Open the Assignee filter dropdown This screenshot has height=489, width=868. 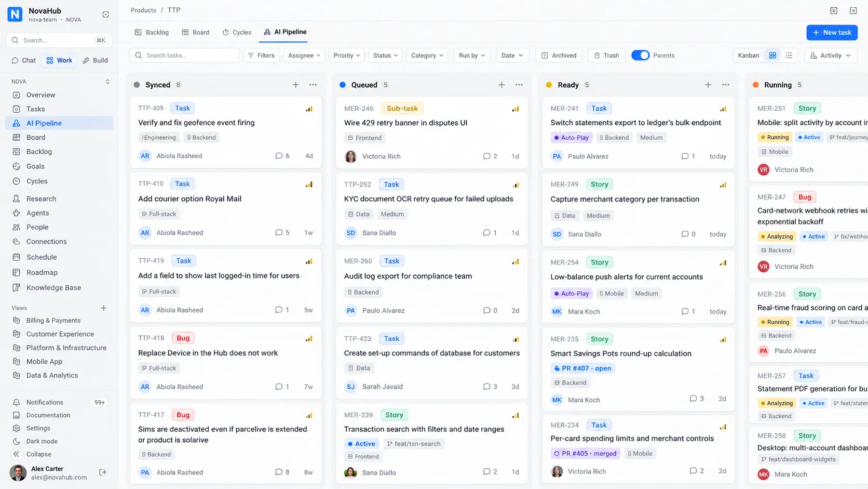point(304,56)
